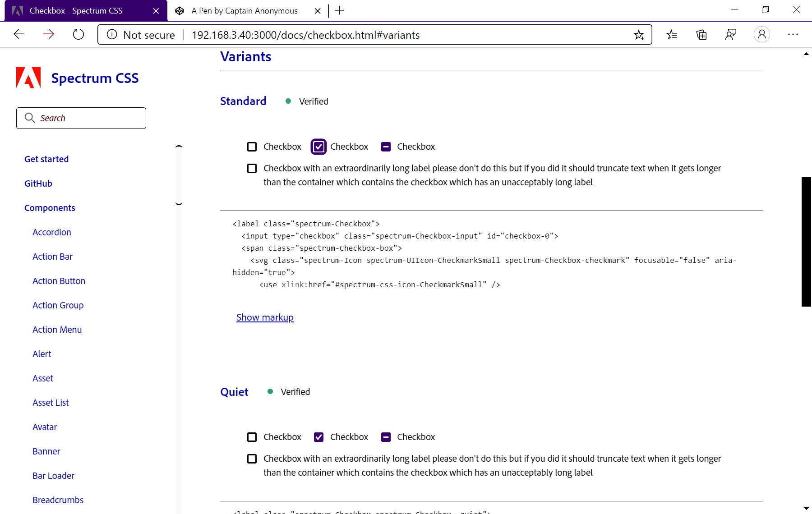Open GitHub link in sidebar
Image resolution: width=812 pixels, height=514 pixels.
coord(38,184)
